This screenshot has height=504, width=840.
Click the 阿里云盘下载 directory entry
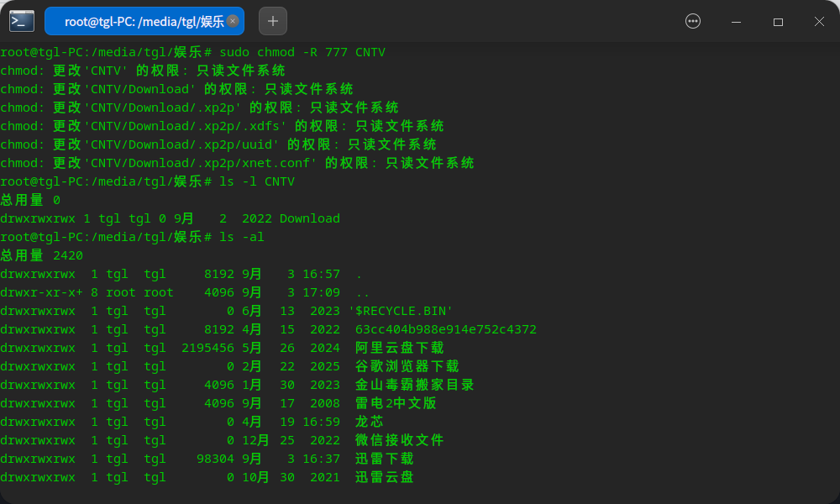click(400, 348)
